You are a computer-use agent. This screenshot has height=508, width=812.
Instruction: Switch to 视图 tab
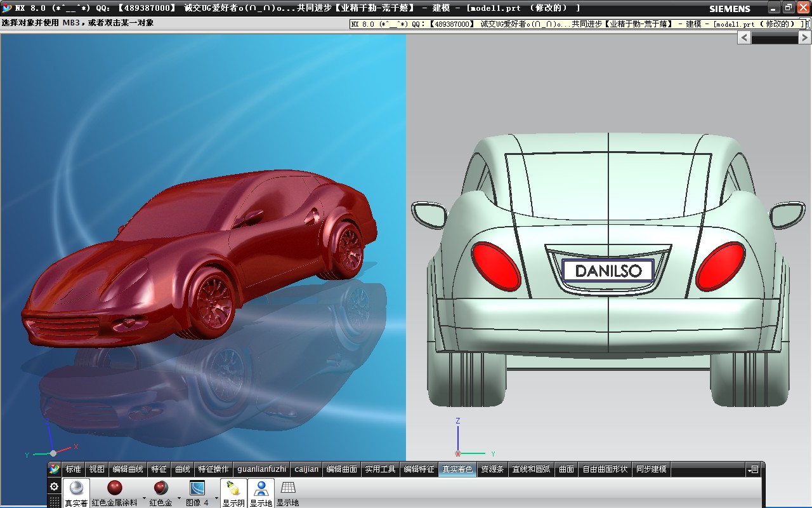click(97, 469)
